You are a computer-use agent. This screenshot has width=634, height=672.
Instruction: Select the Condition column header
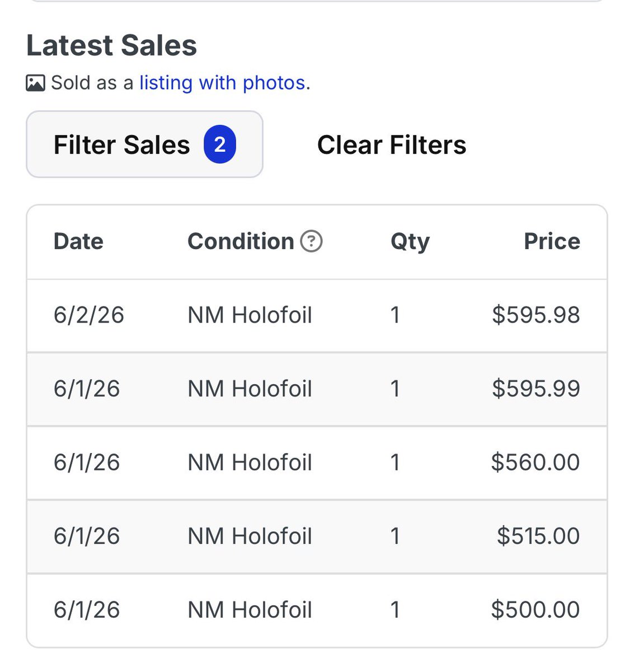241,241
